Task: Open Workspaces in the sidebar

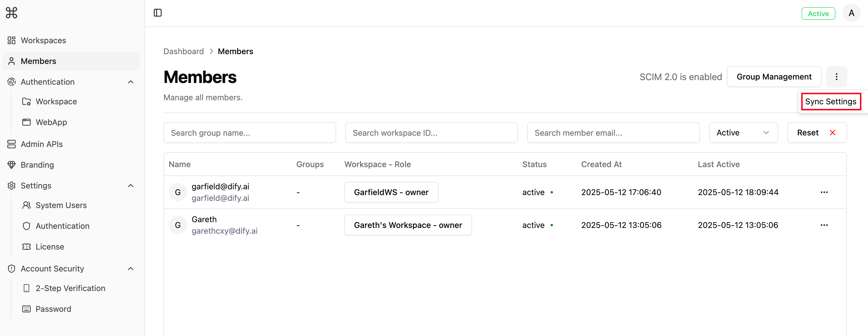Action: pyautogui.click(x=71, y=40)
